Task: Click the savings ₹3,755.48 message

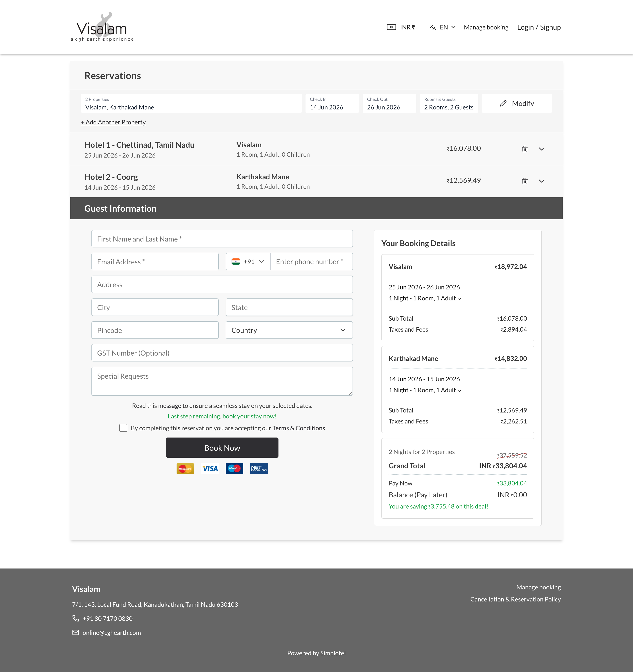Action: tap(438, 506)
